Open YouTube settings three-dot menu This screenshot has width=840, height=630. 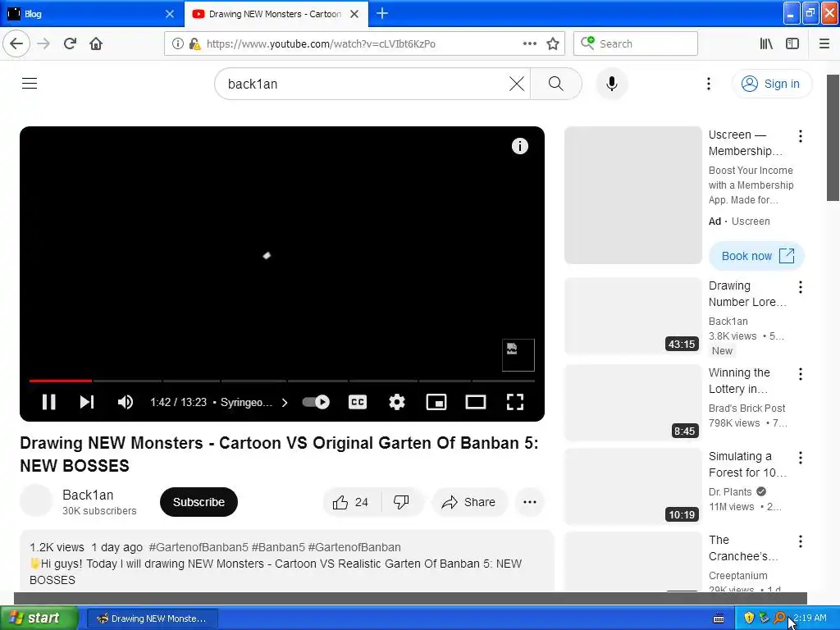pyautogui.click(x=708, y=84)
